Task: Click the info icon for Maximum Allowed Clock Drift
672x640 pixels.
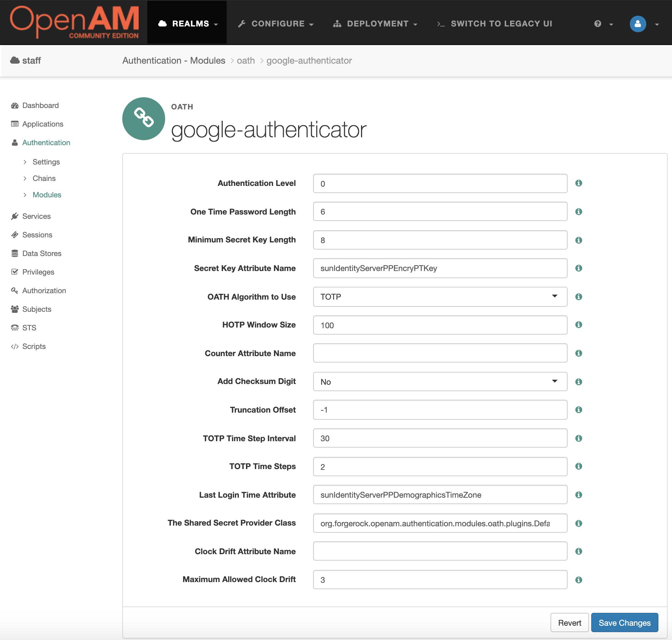Action: tap(579, 580)
